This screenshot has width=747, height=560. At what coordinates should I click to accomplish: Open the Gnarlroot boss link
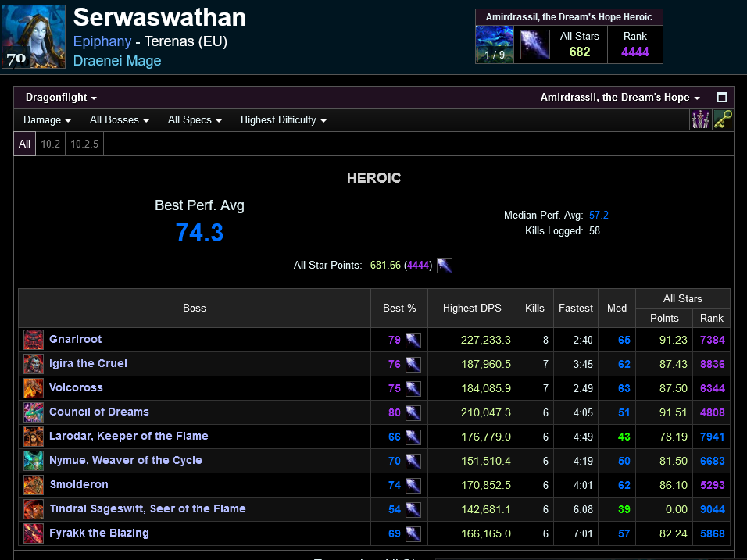[75, 339]
